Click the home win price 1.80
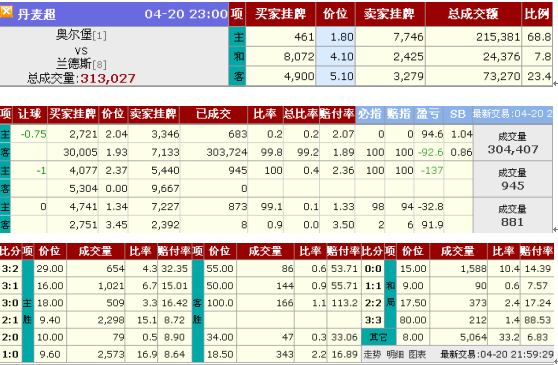This screenshot has width=558, height=365. pyautogui.click(x=335, y=37)
